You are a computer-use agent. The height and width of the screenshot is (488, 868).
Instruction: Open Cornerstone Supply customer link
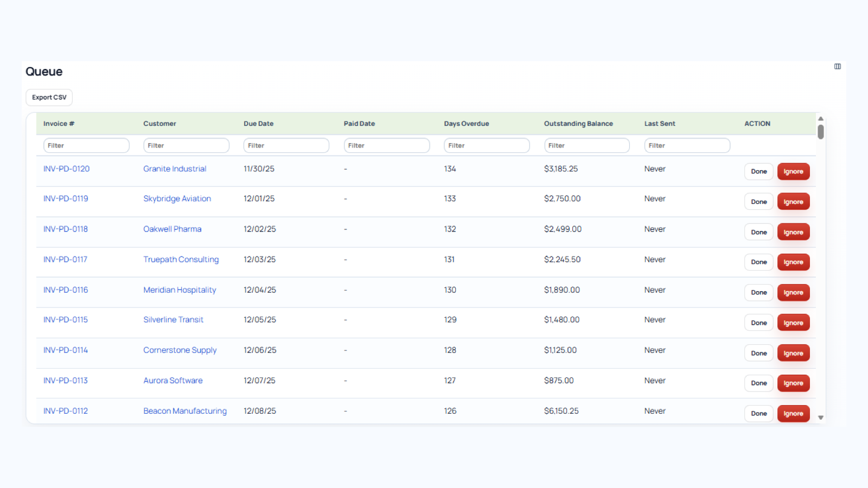click(x=180, y=350)
